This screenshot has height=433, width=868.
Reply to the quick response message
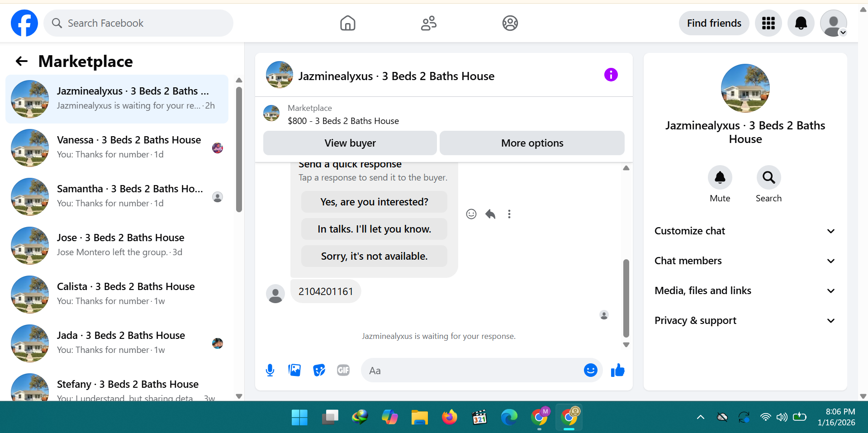tap(490, 214)
